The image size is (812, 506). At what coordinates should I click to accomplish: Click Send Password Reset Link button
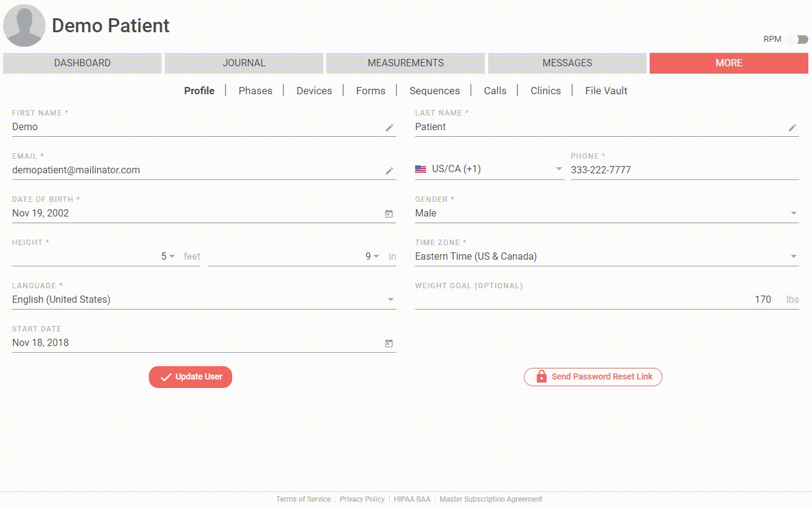(593, 377)
